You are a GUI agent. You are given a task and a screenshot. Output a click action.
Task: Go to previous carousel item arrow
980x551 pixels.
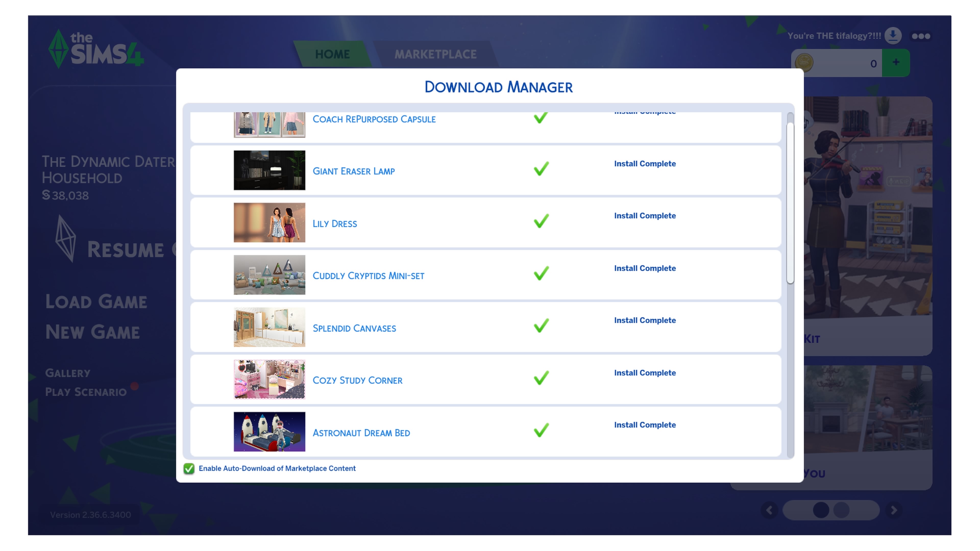769,510
